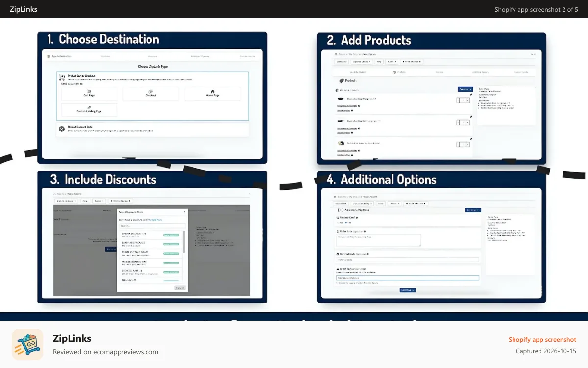
Task: Select the Cart Page destination tile
Action: (x=89, y=94)
